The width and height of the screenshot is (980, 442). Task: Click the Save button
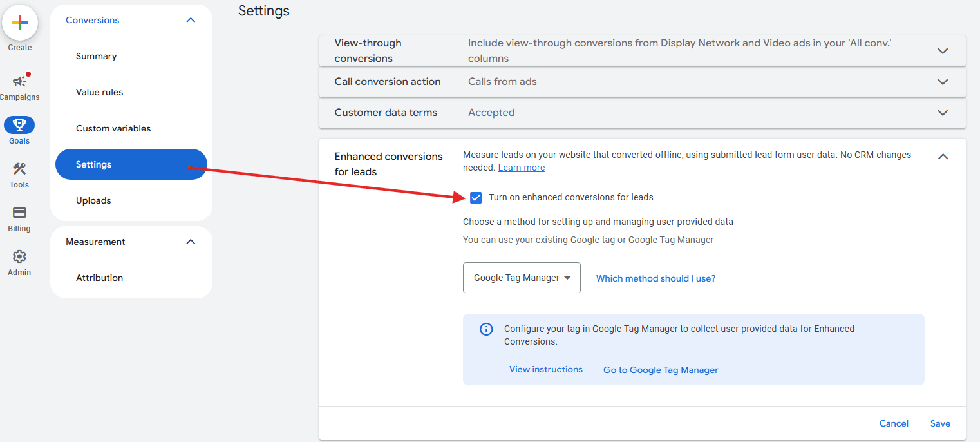click(940, 423)
